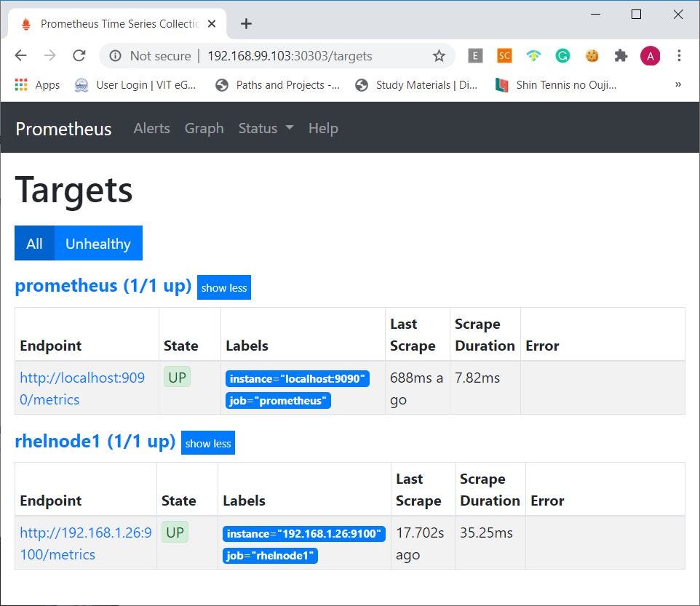The image size is (700, 606).
Task: Open a new browser tab
Action: [246, 24]
